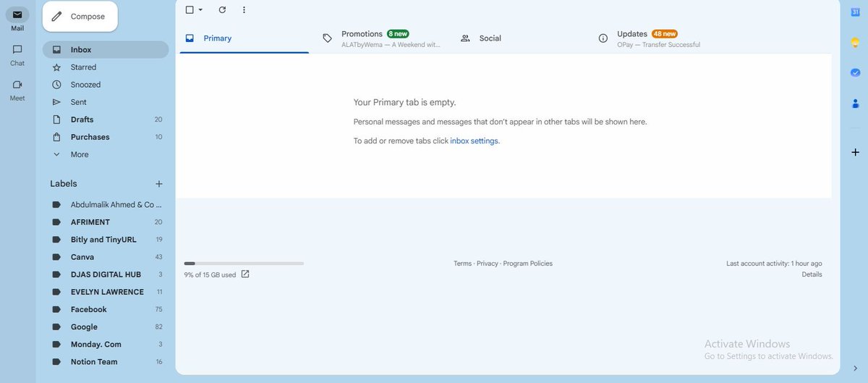Open the Terms link

[x=462, y=264]
